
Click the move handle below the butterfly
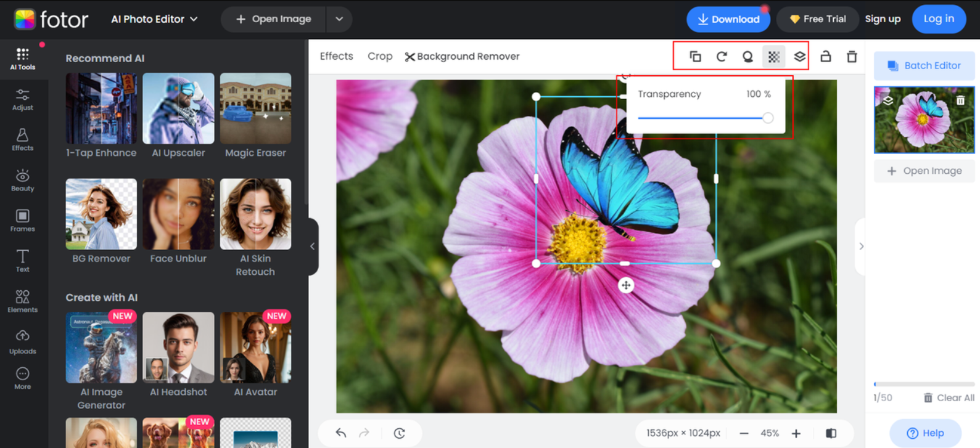point(626,285)
